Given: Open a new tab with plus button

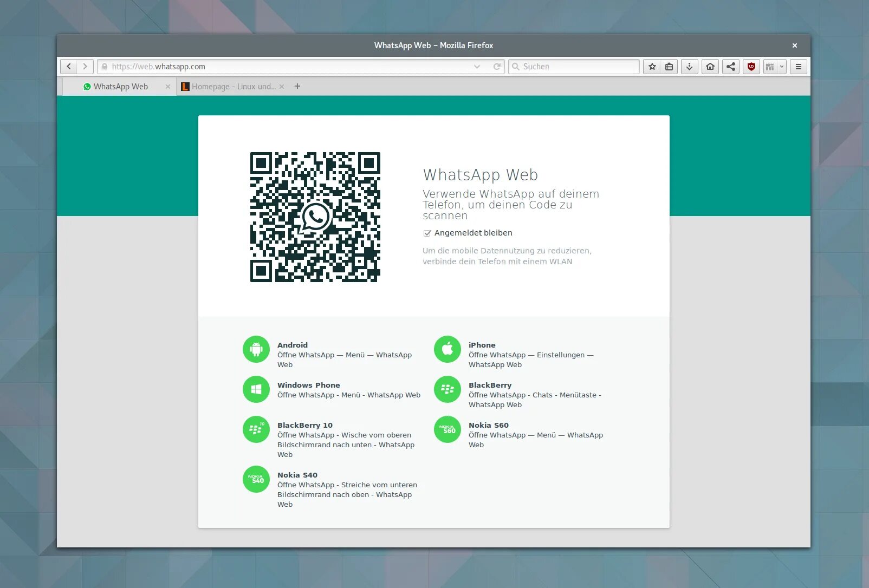Looking at the screenshot, I should (x=297, y=86).
